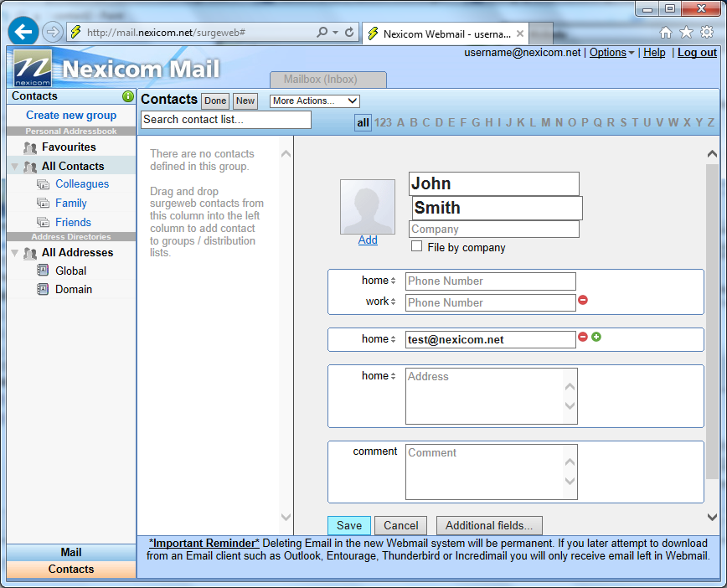Filter contacts by letter M
The height and width of the screenshot is (588, 727).
[x=546, y=122]
